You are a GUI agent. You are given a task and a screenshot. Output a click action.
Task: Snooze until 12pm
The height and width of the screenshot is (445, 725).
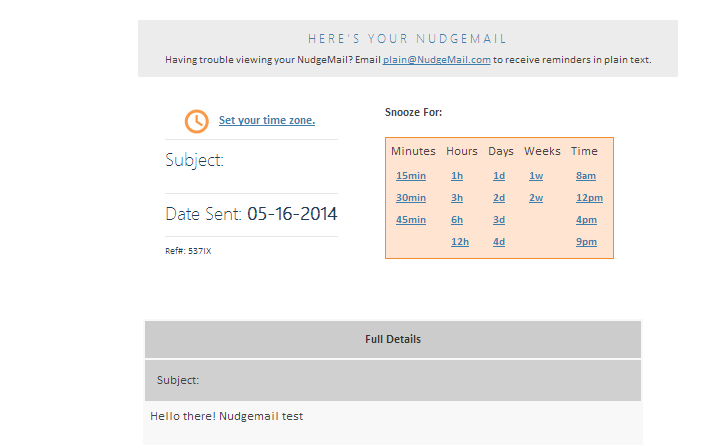pyautogui.click(x=589, y=198)
